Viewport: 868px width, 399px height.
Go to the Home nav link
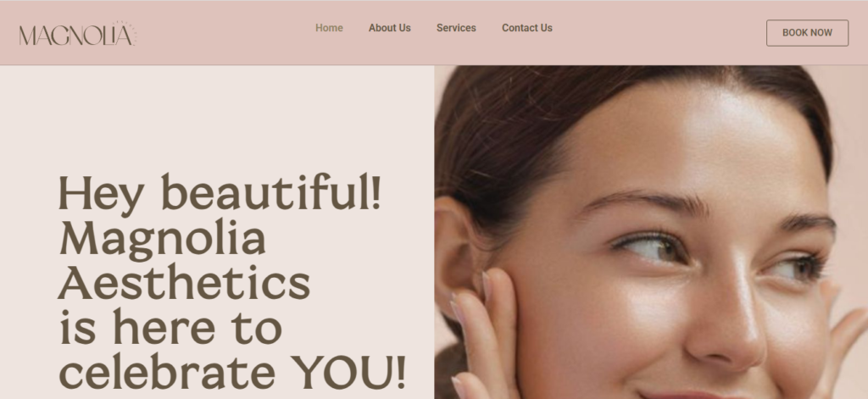coord(329,28)
